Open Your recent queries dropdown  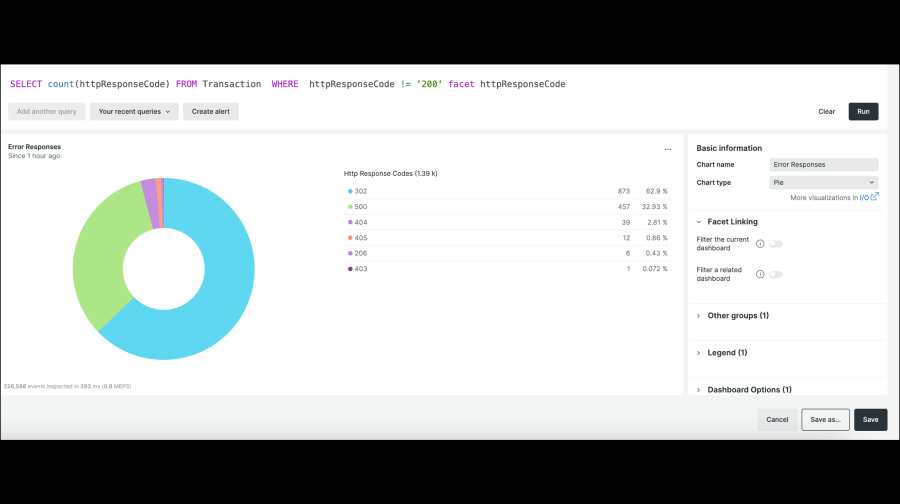[134, 112]
